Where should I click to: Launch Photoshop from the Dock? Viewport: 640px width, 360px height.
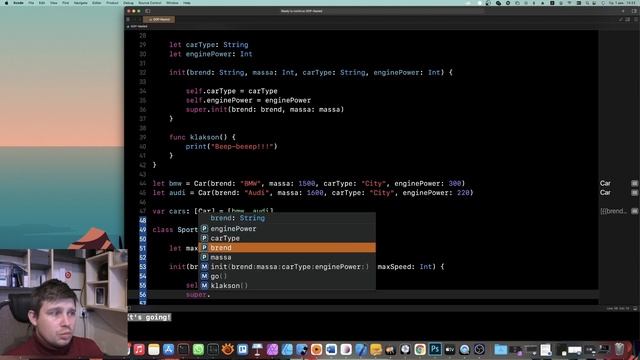click(x=435, y=349)
